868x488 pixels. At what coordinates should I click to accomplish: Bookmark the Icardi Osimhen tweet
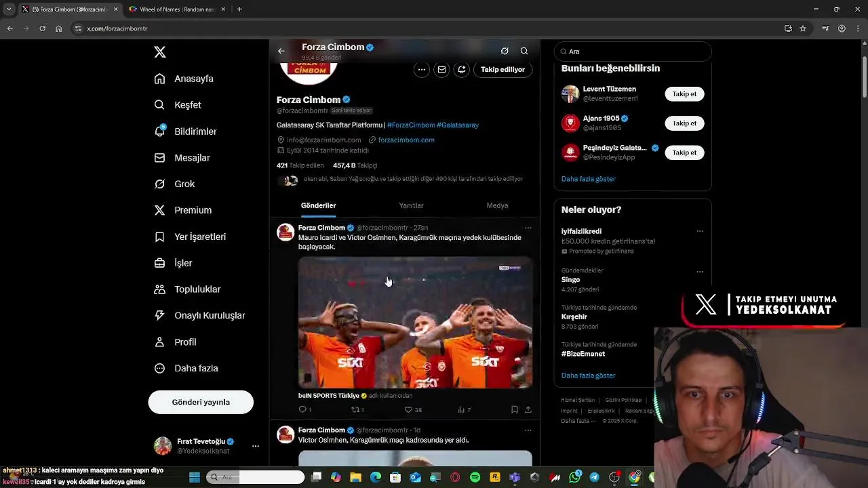pyautogui.click(x=515, y=409)
